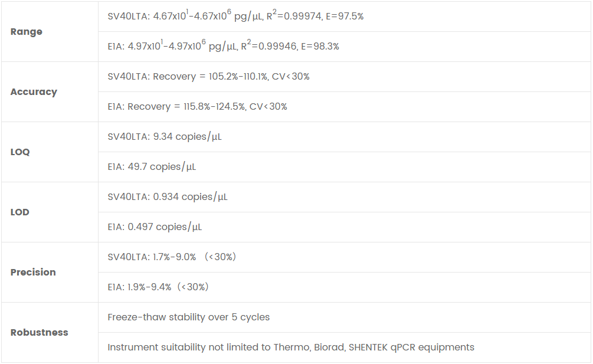Click the SV40LTA 0.934 copies/µL cell

pos(168,197)
